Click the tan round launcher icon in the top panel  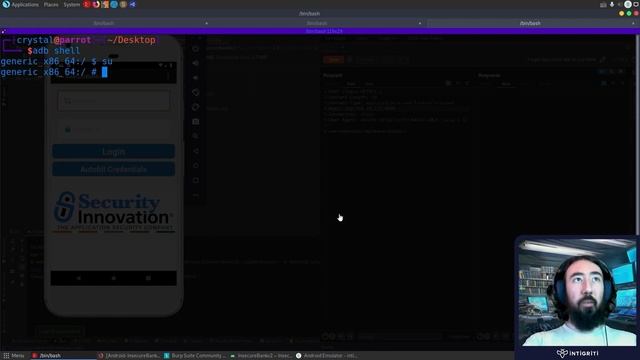(x=123, y=4)
